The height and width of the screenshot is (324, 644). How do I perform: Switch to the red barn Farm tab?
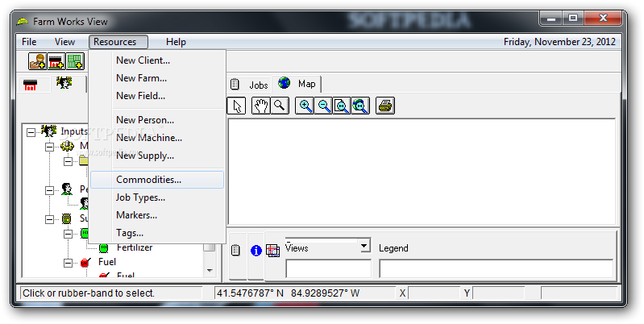point(31,85)
